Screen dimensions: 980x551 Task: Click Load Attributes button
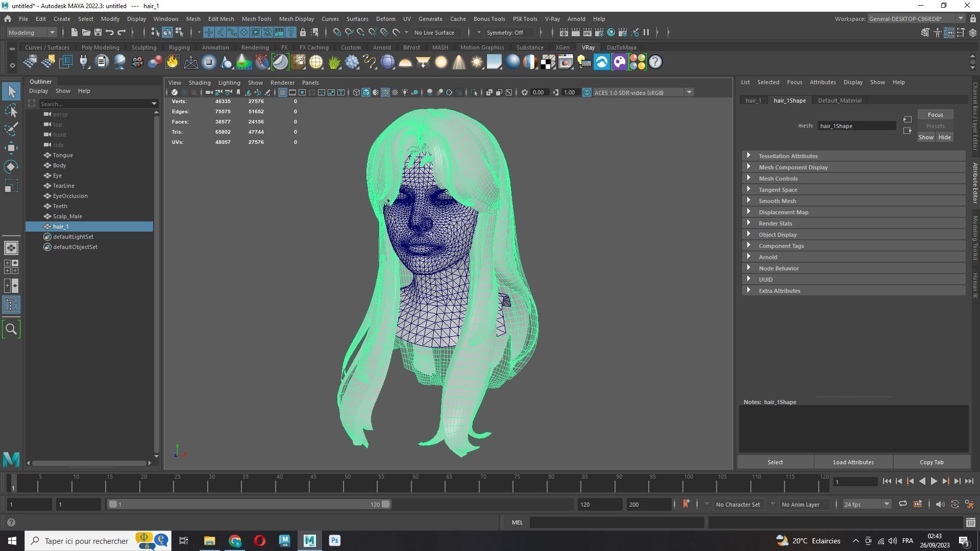[x=853, y=462]
